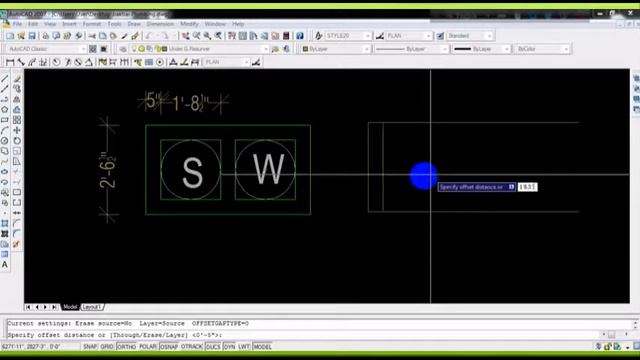Switch MODEL/paper space button
This screenshot has width=640, height=360.
tap(262, 347)
